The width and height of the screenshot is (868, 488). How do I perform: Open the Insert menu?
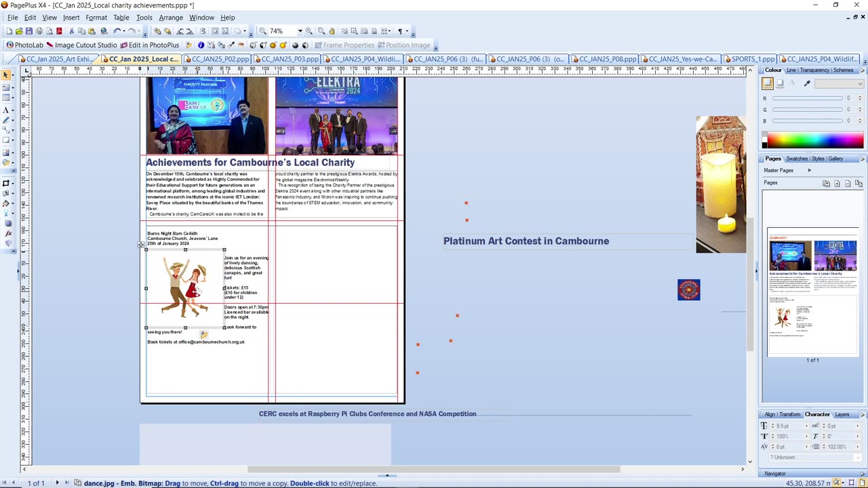pyautogui.click(x=71, y=18)
